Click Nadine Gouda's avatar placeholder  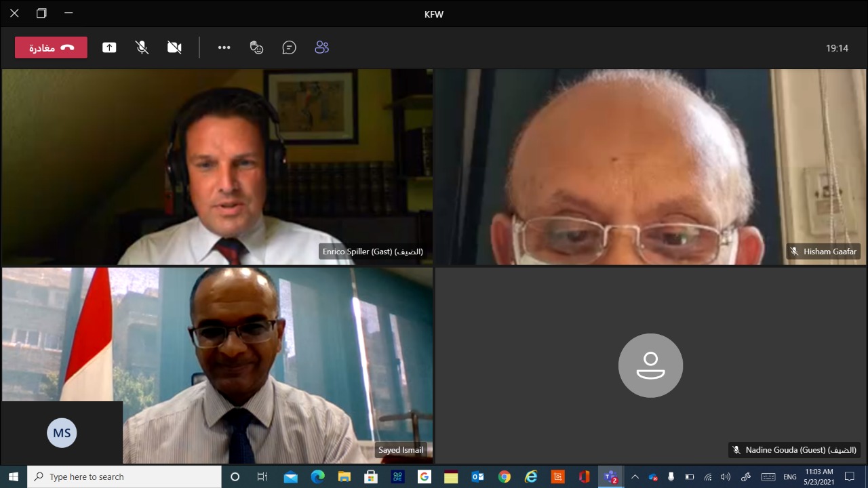click(x=650, y=365)
